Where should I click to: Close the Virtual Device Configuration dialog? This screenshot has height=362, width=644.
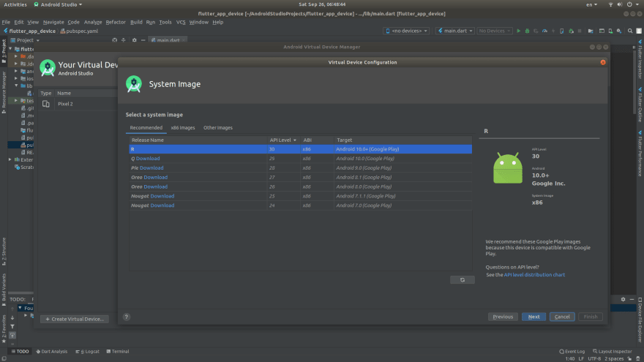click(603, 62)
